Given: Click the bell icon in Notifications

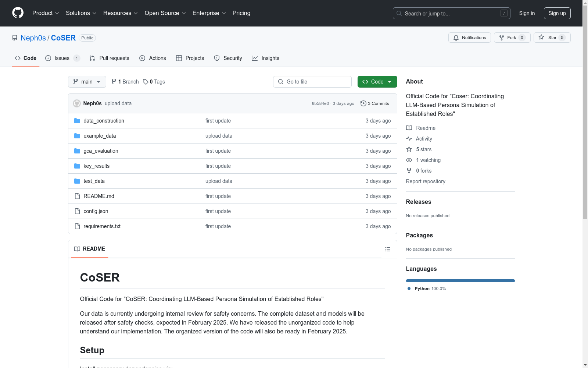Looking at the screenshot, I should pyautogui.click(x=456, y=38).
